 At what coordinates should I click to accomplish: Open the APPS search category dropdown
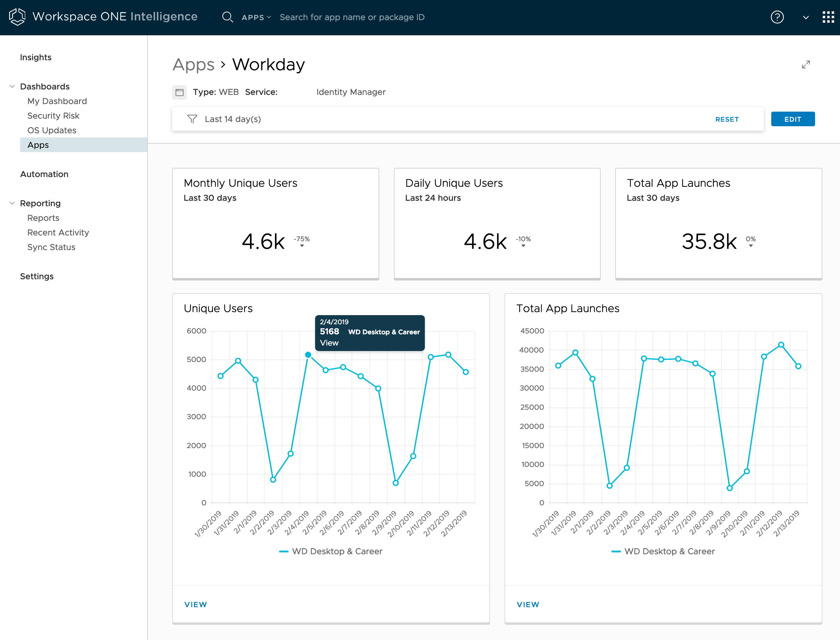click(x=256, y=17)
